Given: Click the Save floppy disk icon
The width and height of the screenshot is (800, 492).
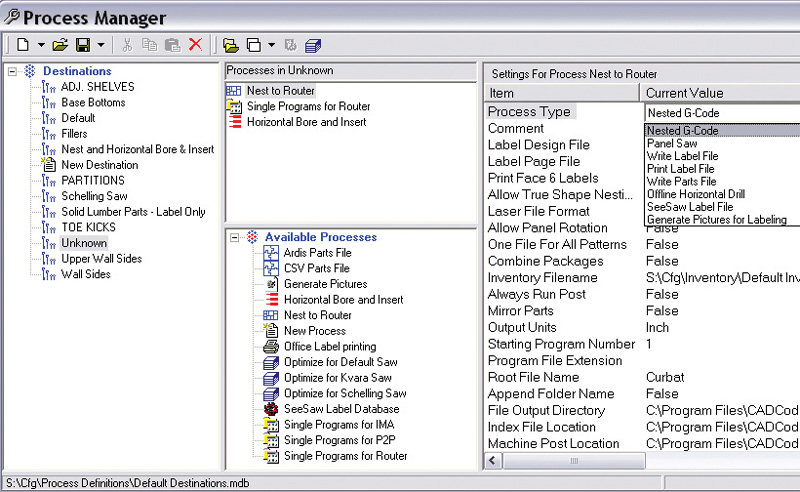Looking at the screenshot, I should [83, 45].
